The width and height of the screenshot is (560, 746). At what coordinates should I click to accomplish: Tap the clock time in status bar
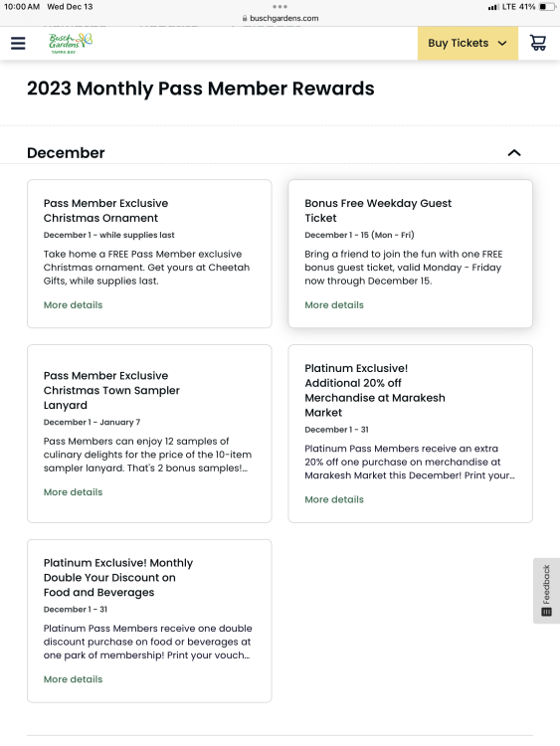pyautogui.click(x=22, y=7)
